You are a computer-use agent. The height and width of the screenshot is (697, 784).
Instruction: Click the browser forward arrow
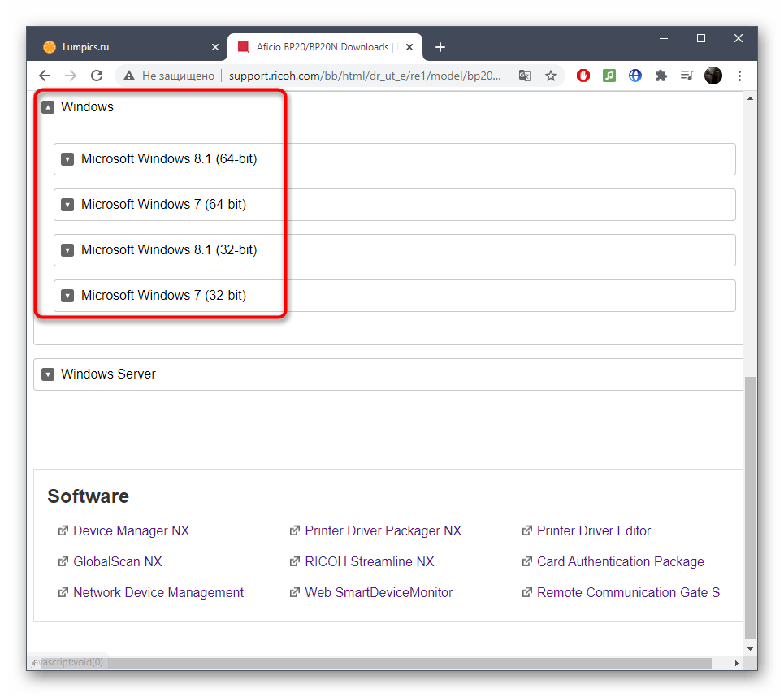(x=71, y=76)
